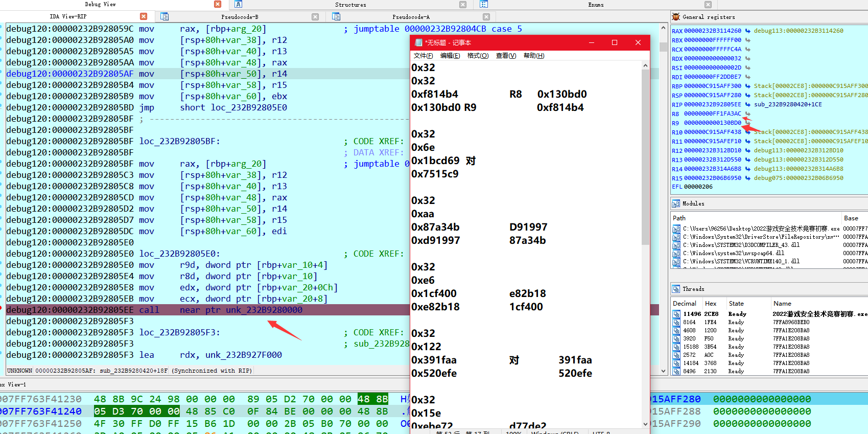Open the Notepad 帮助(H) menu
868x434 pixels.
click(x=534, y=56)
